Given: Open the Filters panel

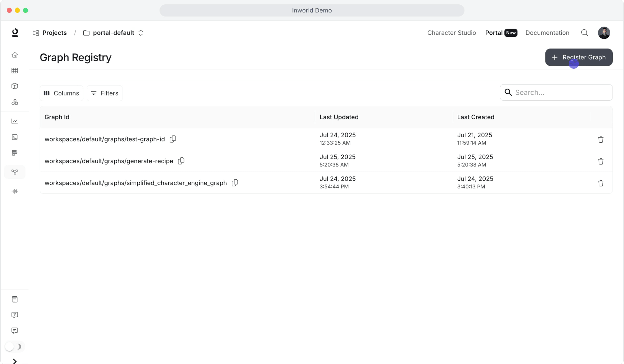Looking at the screenshot, I should (105, 93).
